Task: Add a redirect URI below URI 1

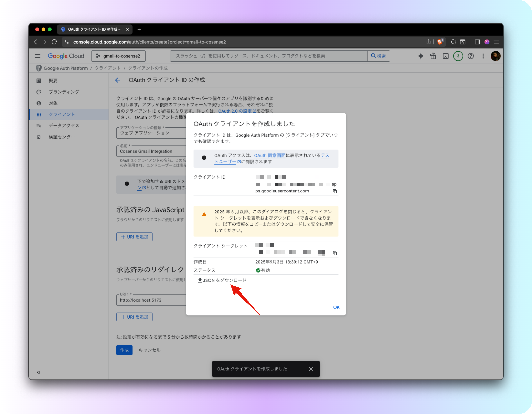Action: 134,317
